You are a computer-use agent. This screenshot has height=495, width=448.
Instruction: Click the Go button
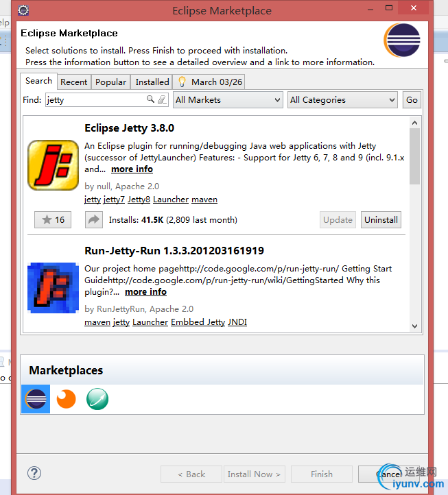[x=412, y=100]
